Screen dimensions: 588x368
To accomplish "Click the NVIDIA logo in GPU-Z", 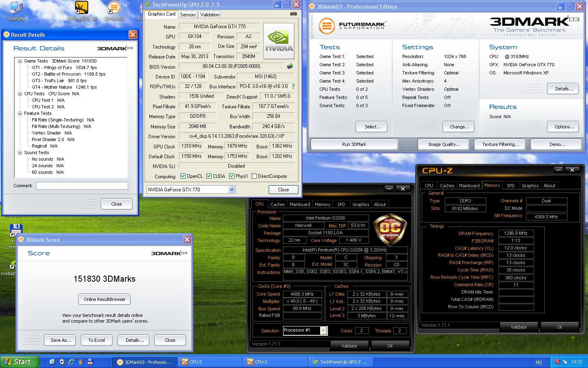I will click(279, 41).
